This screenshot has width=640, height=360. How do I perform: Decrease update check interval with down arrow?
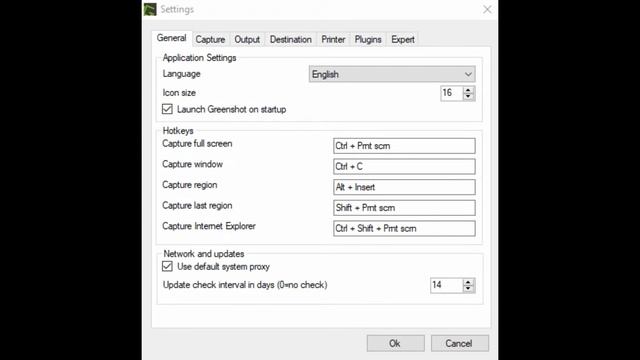click(468, 289)
